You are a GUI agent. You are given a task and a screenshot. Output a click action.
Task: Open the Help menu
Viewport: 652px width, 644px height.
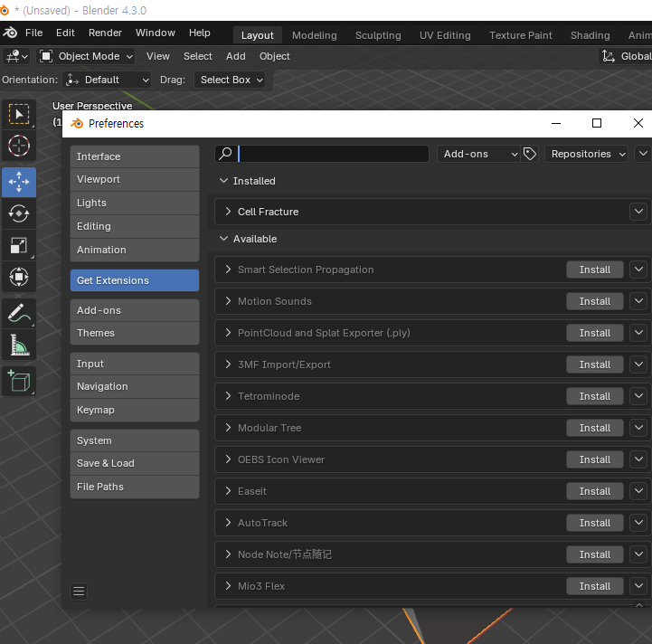[x=200, y=33]
